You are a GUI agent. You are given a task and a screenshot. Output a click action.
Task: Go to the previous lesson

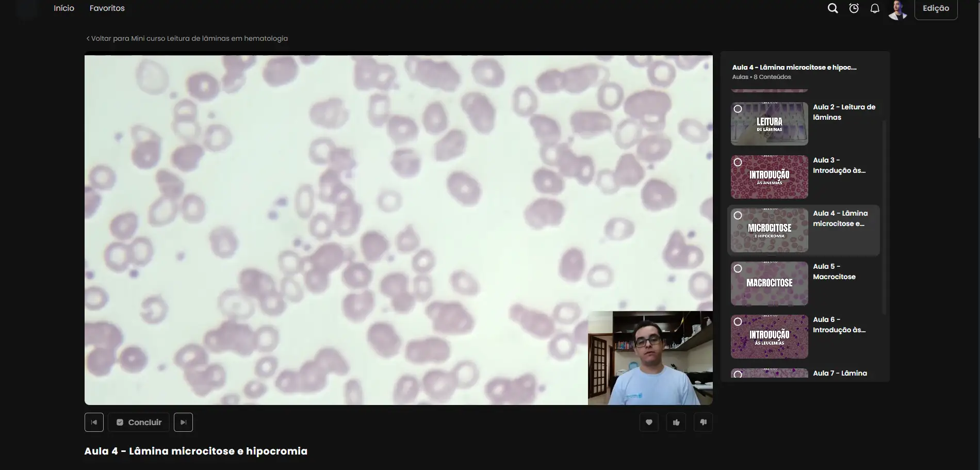94,423
